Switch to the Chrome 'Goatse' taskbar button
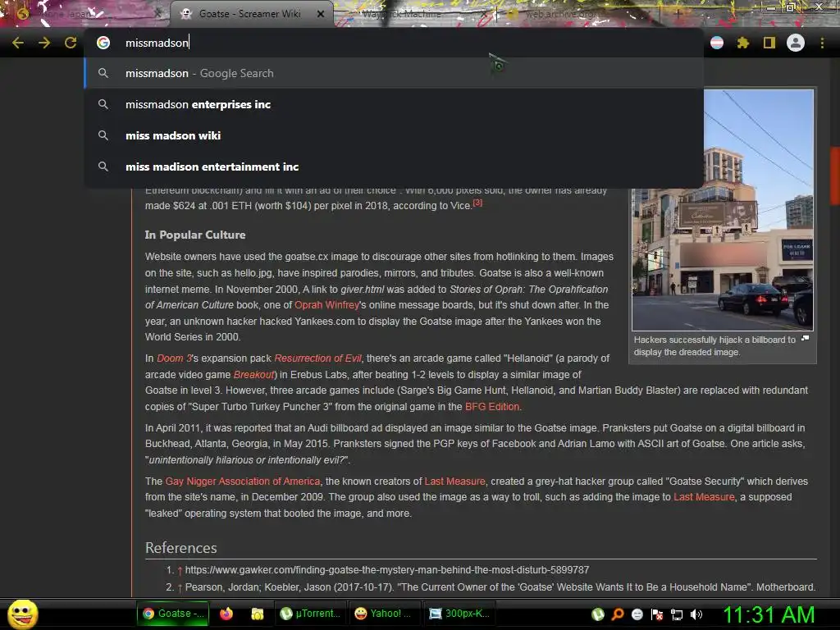 (172, 614)
